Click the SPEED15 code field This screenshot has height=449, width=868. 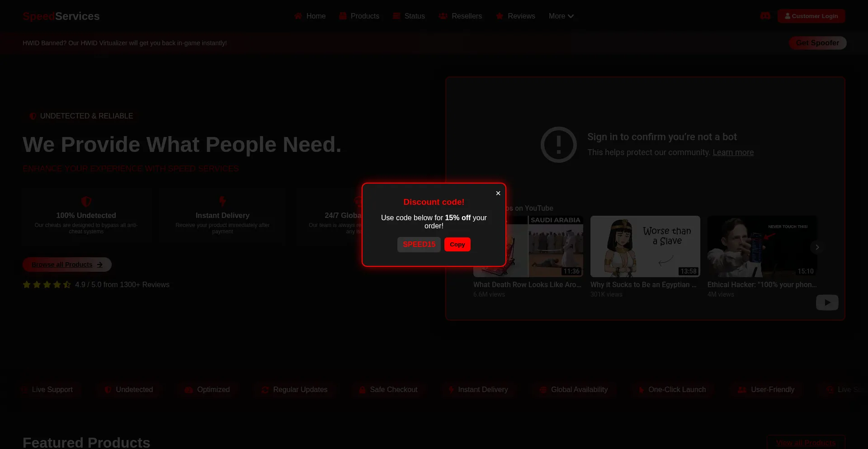[x=419, y=245]
